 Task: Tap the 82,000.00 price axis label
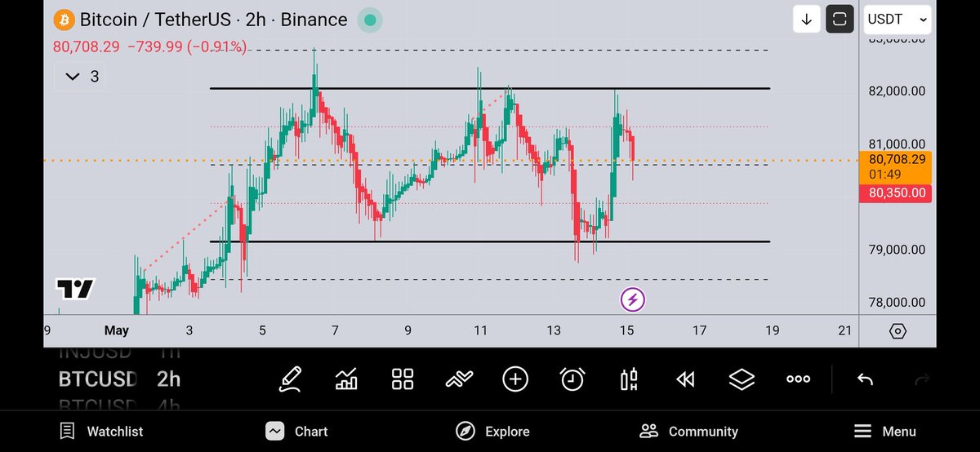(897, 91)
